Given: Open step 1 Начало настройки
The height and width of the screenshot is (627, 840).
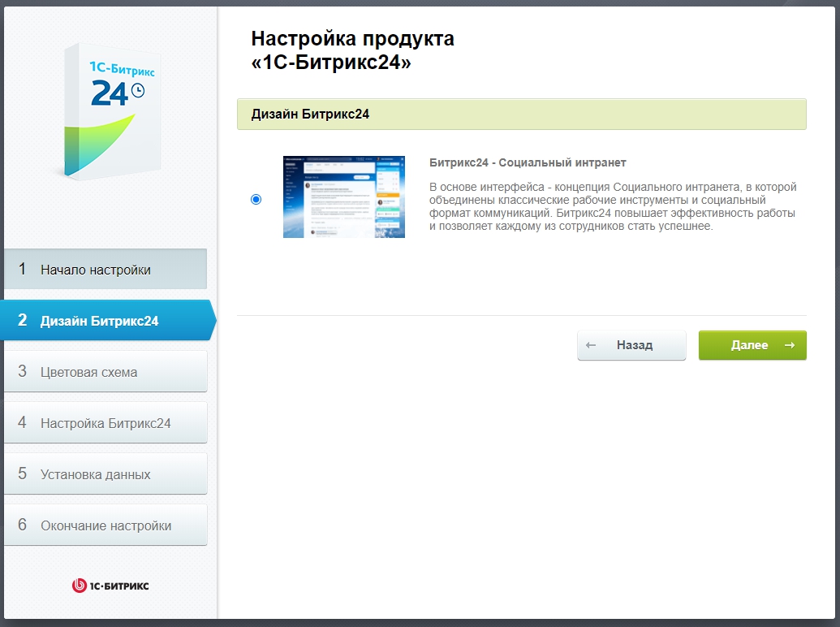Looking at the screenshot, I should click(106, 269).
